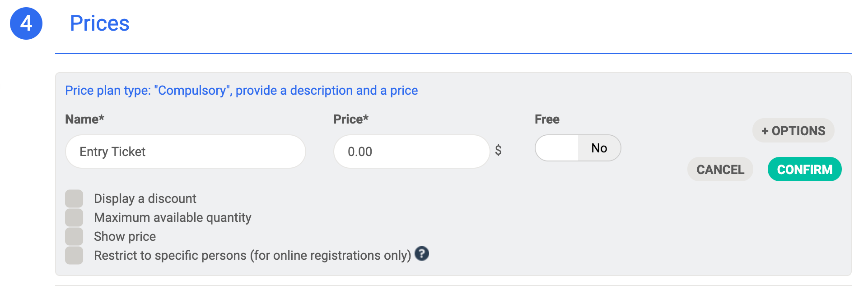Click the 'Display a discount' label text
The height and width of the screenshot is (294, 868).
[145, 198]
